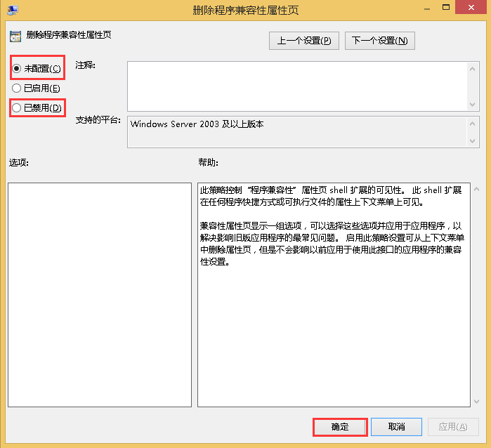Go to next setting 下一个设置(N)
This screenshot has width=491, height=448.
tap(379, 41)
